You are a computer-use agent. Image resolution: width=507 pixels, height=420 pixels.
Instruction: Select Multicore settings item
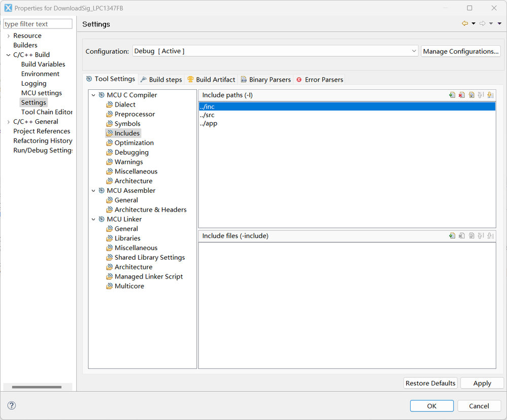(129, 286)
